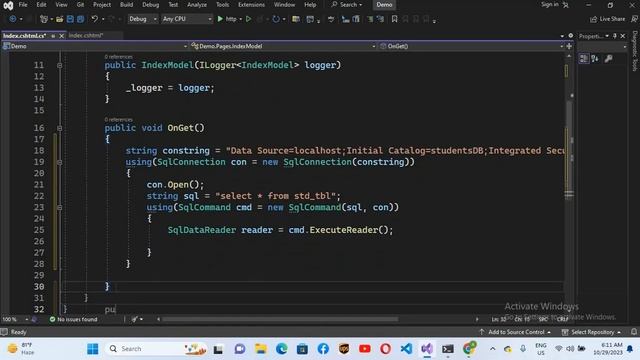Open the Build menu

tap(127, 5)
